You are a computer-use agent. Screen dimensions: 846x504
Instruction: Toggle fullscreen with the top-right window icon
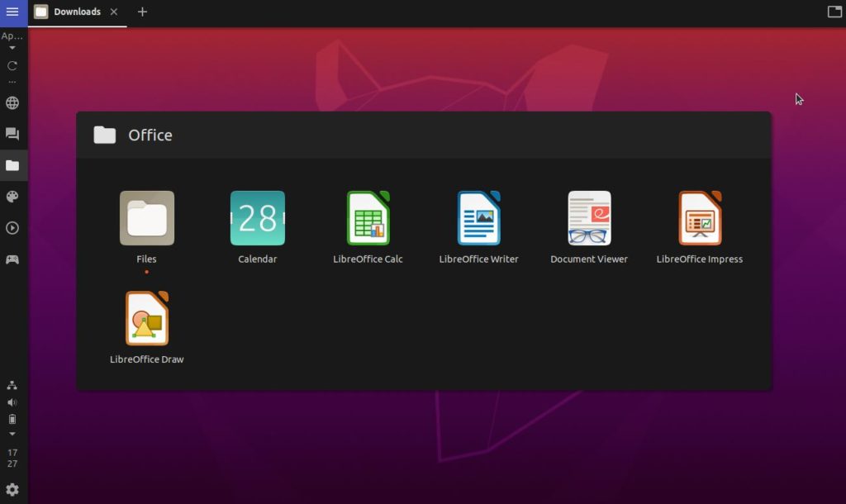coord(834,11)
